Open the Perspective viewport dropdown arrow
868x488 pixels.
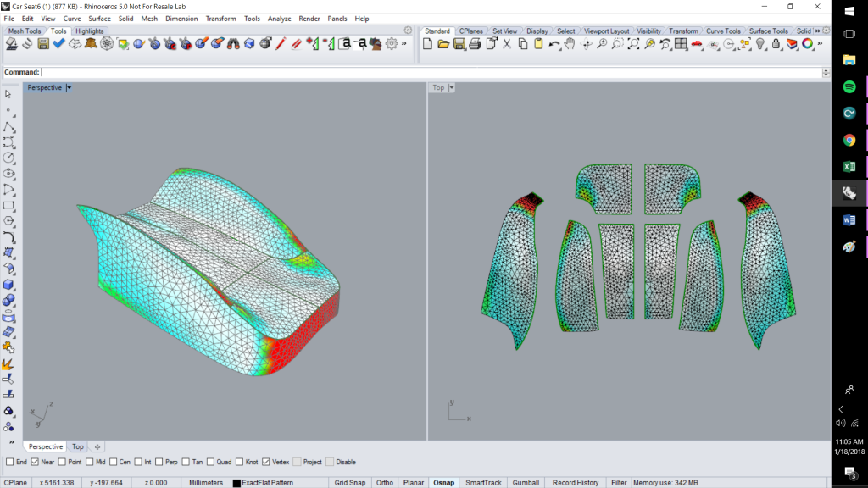pyautogui.click(x=69, y=87)
